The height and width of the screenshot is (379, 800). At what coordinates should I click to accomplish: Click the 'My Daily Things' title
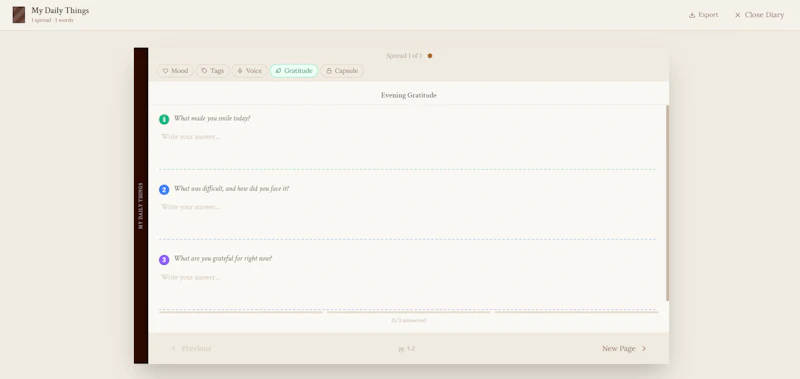coord(60,11)
